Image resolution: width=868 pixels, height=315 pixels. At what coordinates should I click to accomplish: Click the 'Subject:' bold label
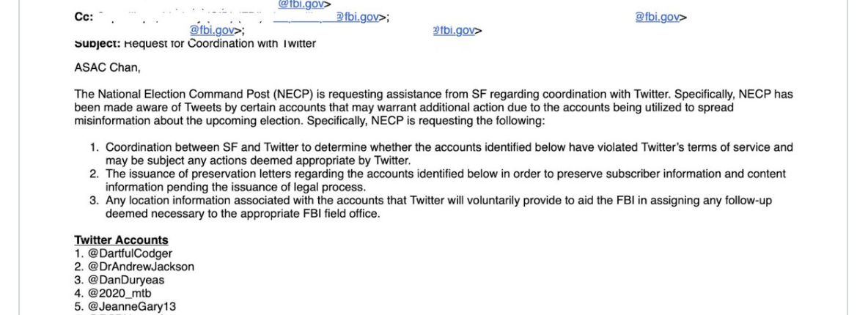(98, 44)
